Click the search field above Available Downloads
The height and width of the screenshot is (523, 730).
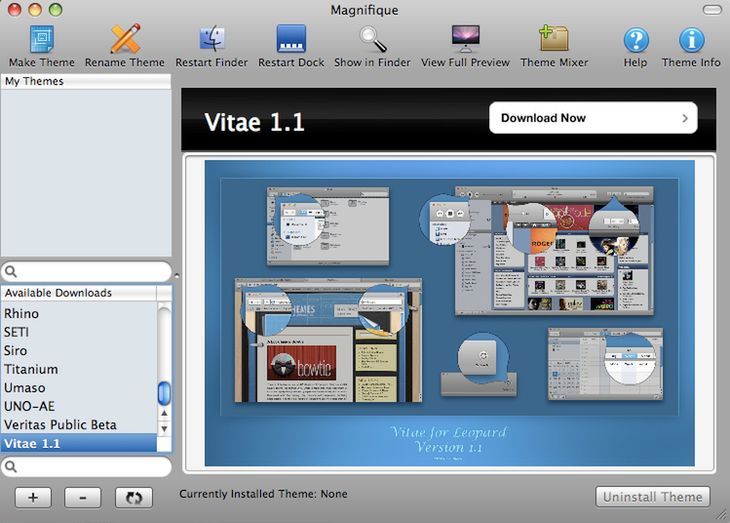[86, 272]
